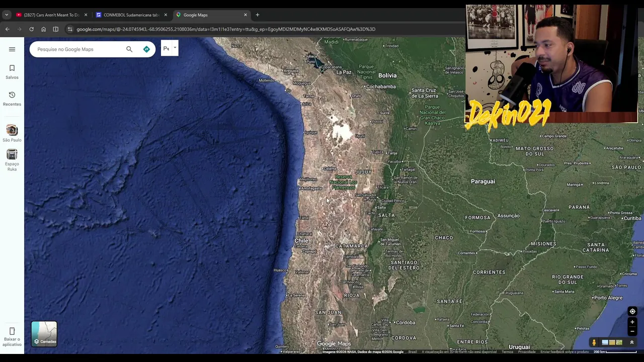Show the bottom imagery thumbnails strip
The width and height of the screenshot is (644, 362).
[x=612, y=343]
